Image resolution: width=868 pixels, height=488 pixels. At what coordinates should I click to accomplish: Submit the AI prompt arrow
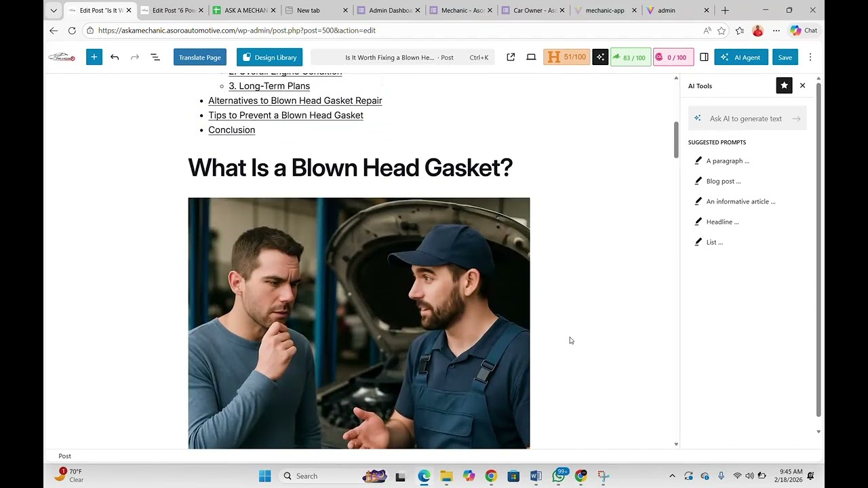(796, 119)
